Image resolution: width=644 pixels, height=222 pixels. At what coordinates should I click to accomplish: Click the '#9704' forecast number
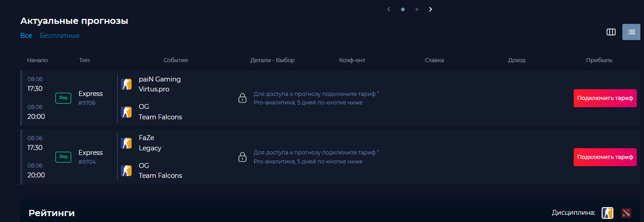[87, 162]
